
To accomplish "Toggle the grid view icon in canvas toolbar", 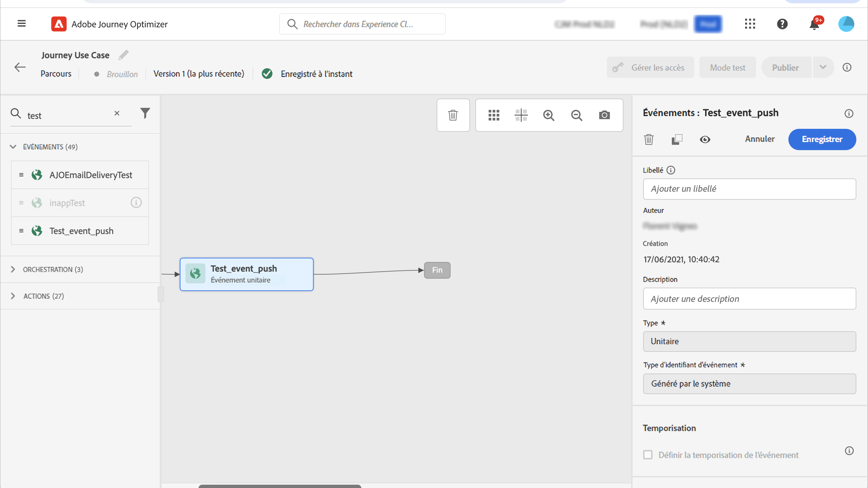I will coord(494,115).
